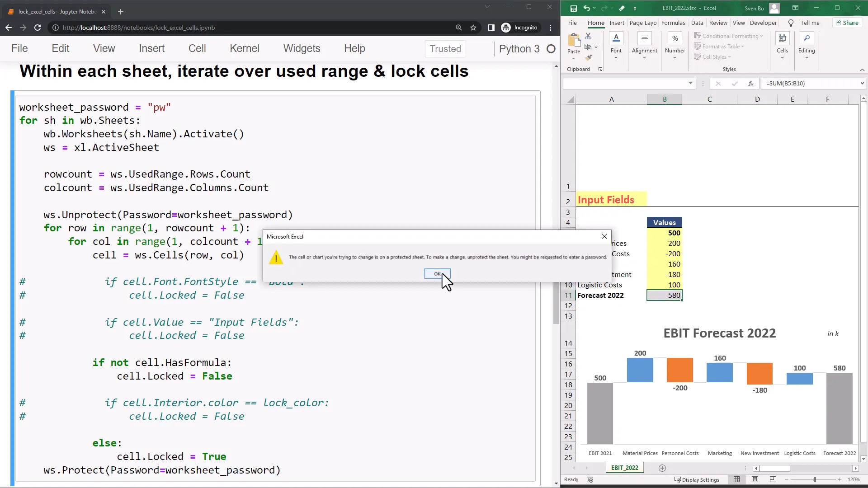This screenshot has height=488, width=868.
Task: Reload the Jupyter notebook page
Action: 38,28
